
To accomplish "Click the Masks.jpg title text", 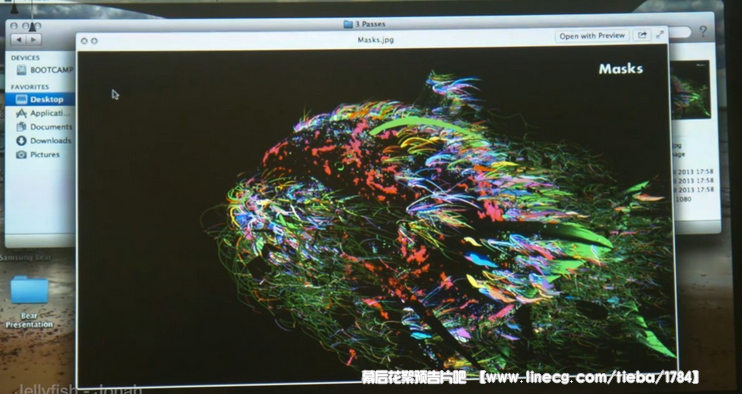I will pyautogui.click(x=376, y=40).
